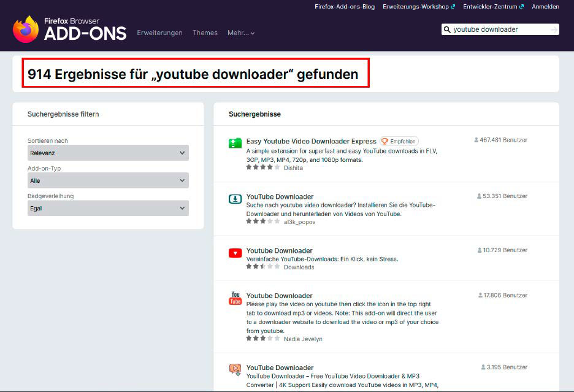Click author name Dishita
The width and height of the screenshot is (574, 392).
293,168
